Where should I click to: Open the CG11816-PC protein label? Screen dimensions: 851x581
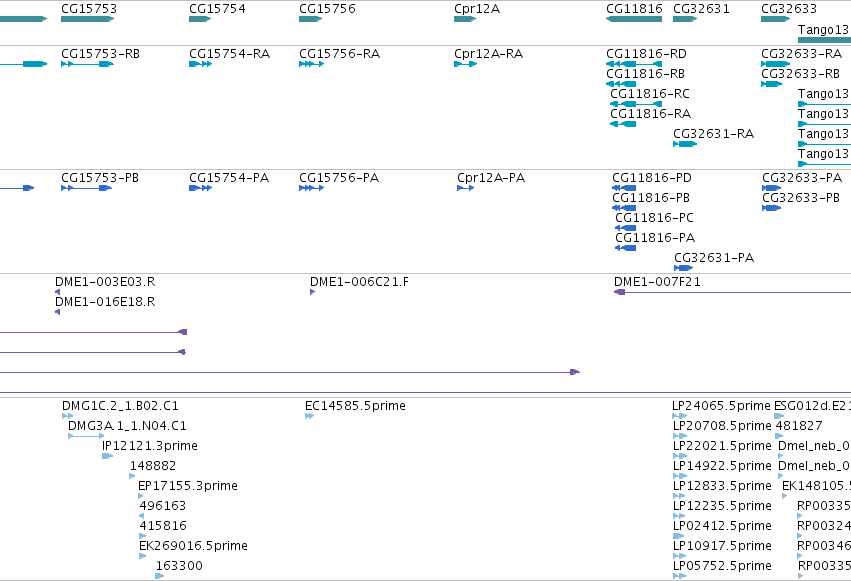(x=654, y=218)
